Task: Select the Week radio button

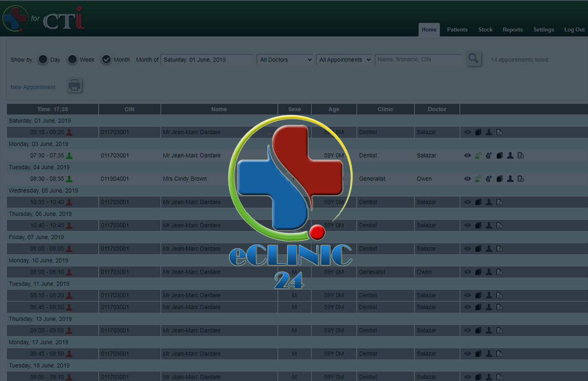Action: (x=72, y=60)
